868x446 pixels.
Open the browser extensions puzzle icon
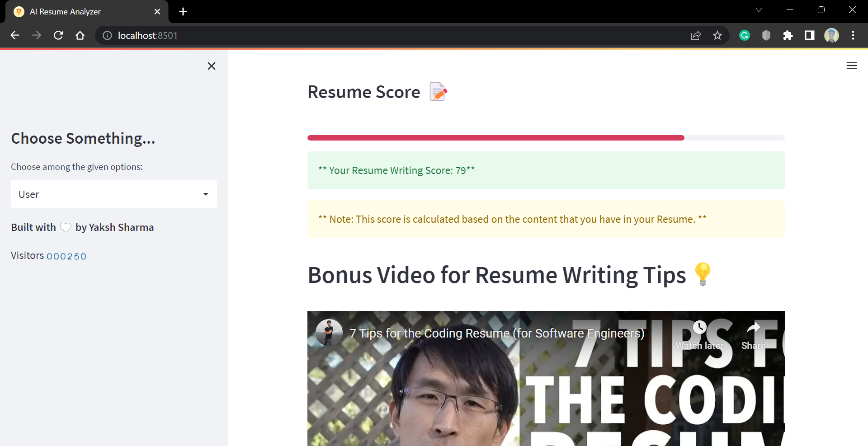788,35
